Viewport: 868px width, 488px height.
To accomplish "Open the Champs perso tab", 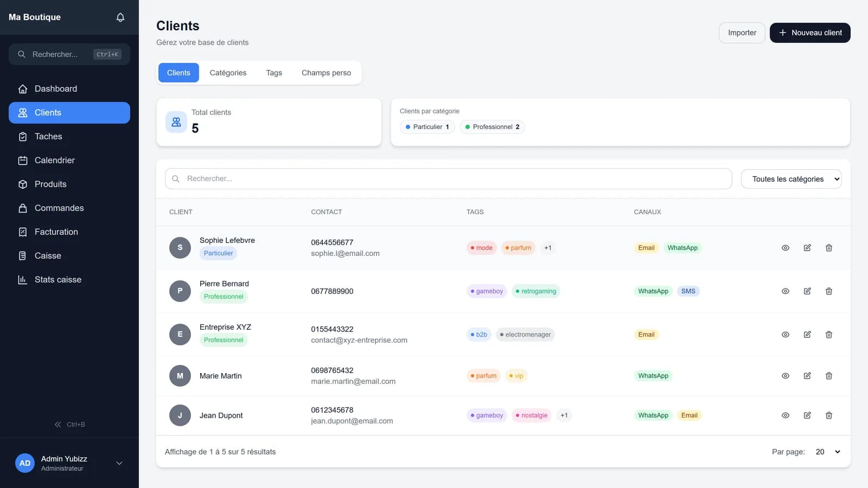I will (x=326, y=73).
